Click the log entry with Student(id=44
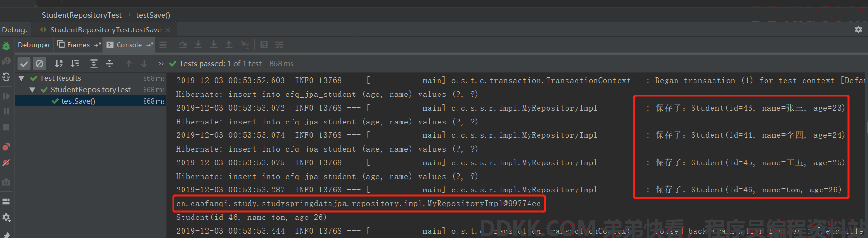The width and height of the screenshot is (868, 238). (x=511, y=135)
